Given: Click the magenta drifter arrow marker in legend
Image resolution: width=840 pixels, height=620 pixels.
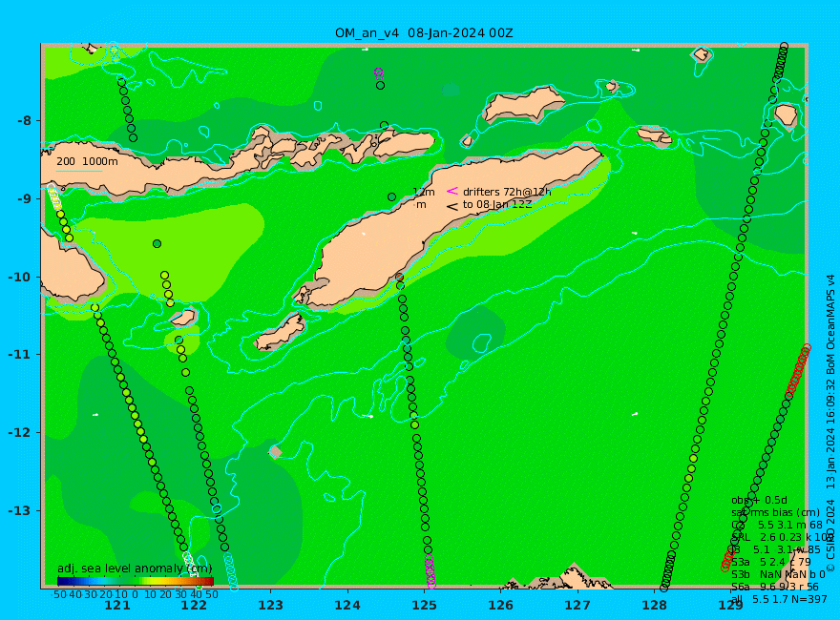Looking at the screenshot, I should [452, 191].
